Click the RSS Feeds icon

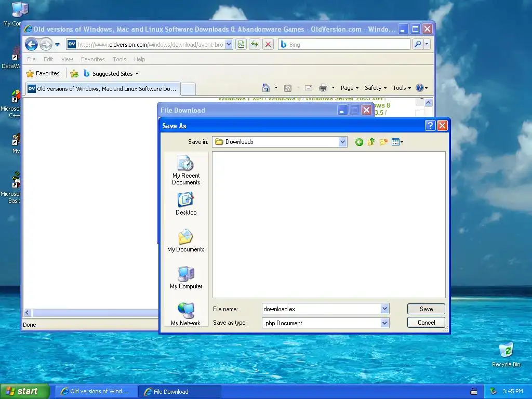(x=288, y=88)
